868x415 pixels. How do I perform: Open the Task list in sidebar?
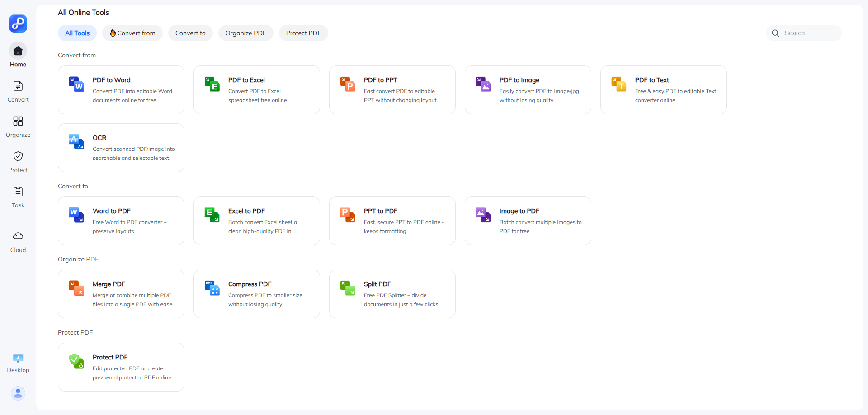click(x=18, y=192)
